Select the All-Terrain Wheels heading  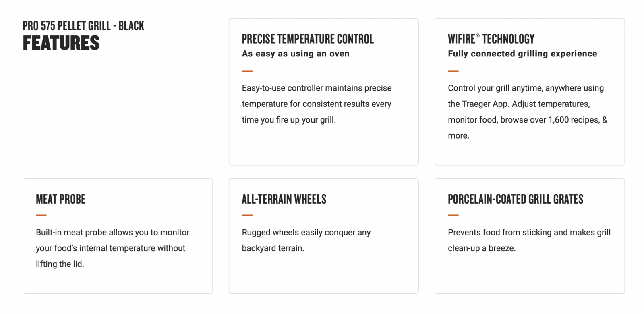tap(284, 199)
